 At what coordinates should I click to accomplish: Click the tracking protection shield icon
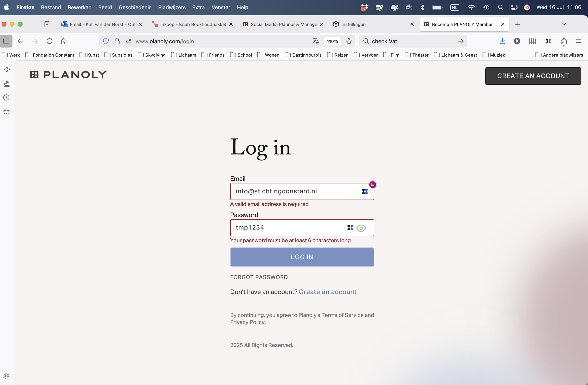point(106,41)
